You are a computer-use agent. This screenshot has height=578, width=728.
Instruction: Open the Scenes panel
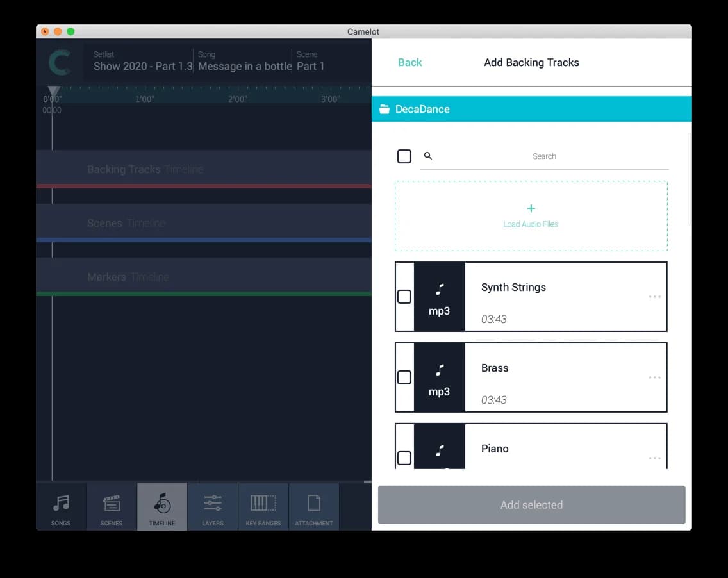coord(111,506)
